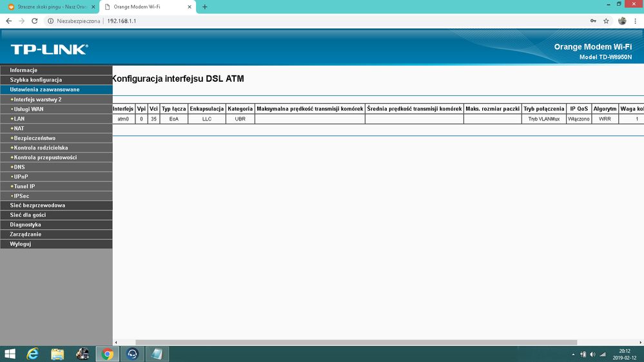Open the UPnP settings page
Screen dimensions: 644x362
tap(56, 176)
